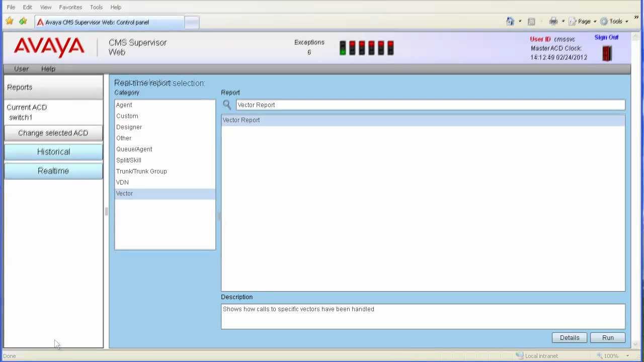
Task: Select the Custom category
Action: (165, 116)
